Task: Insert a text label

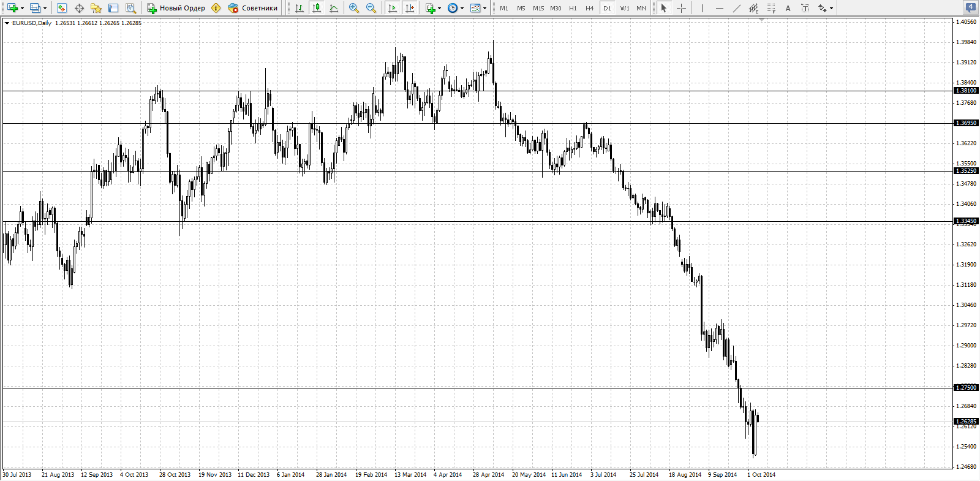Action: (x=805, y=8)
